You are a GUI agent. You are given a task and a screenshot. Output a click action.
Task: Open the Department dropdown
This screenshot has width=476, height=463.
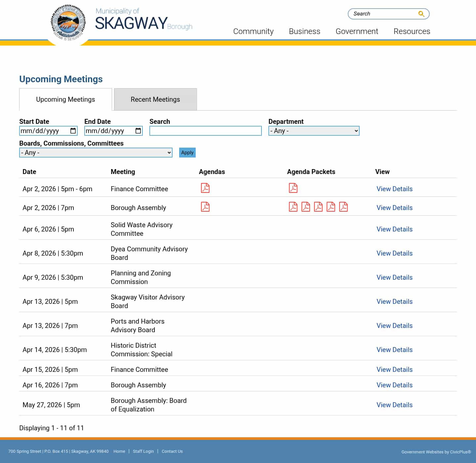click(314, 131)
